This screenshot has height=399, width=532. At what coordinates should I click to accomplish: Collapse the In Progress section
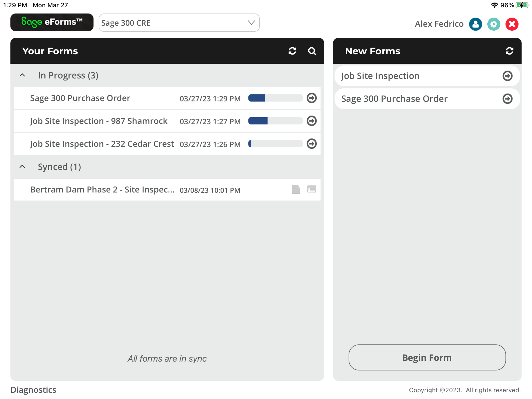tap(22, 75)
